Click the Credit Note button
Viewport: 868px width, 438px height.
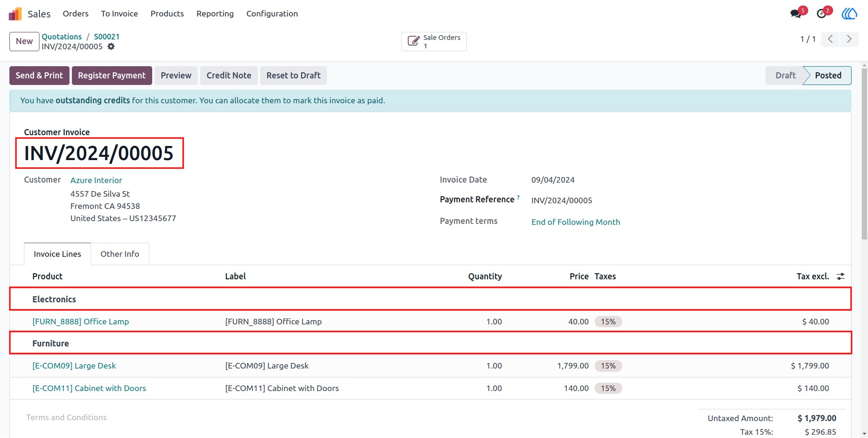[x=229, y=76]
